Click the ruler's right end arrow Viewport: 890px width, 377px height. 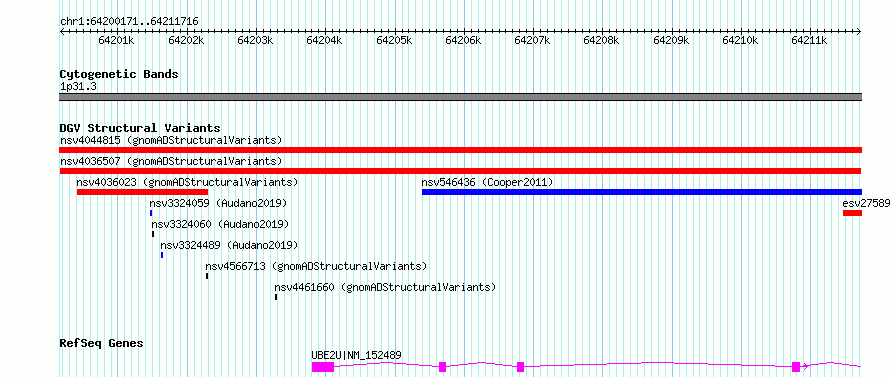[859, 31]
